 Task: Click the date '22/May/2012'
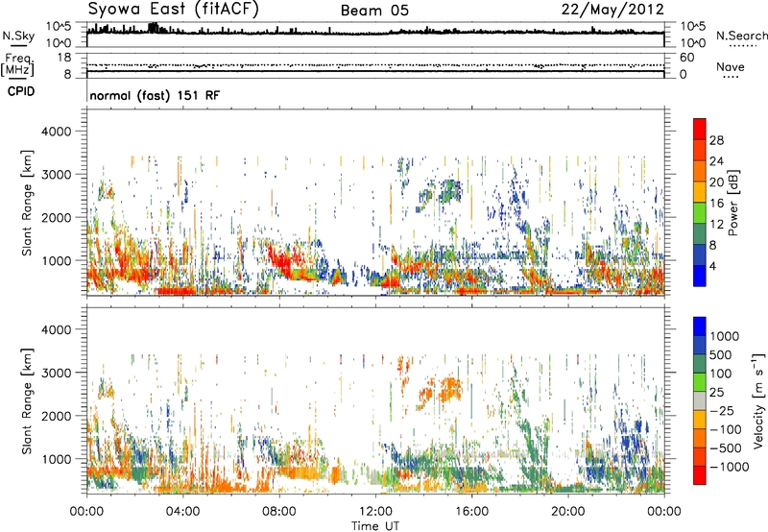coord(612,10)
